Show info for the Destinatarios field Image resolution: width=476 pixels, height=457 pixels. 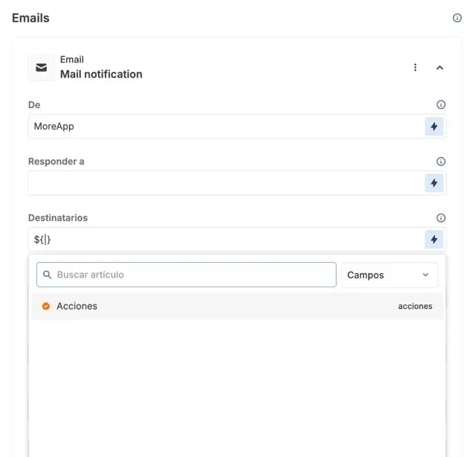coord(441,218)
